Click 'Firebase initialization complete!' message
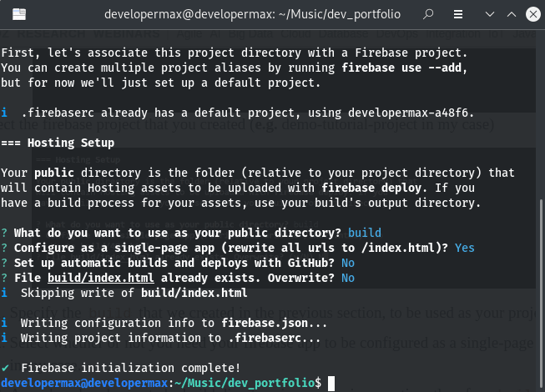Screen dimensions: 545x392 coord(131,368)
